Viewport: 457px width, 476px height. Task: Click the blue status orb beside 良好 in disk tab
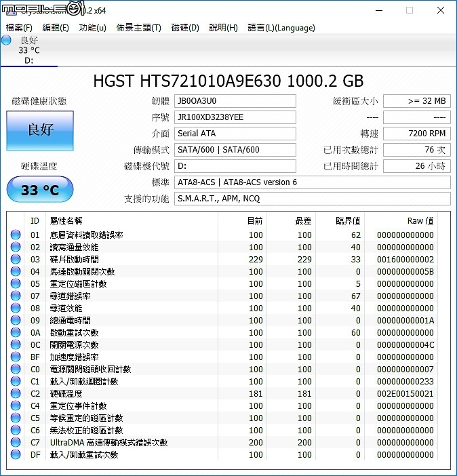pyautogui.click(x=6, y=40)
